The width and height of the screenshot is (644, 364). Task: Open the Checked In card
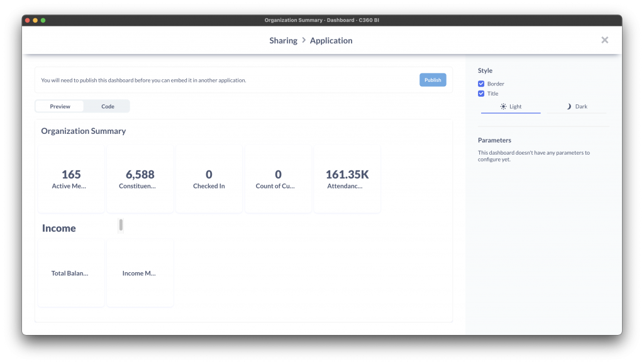click(209, 179)
